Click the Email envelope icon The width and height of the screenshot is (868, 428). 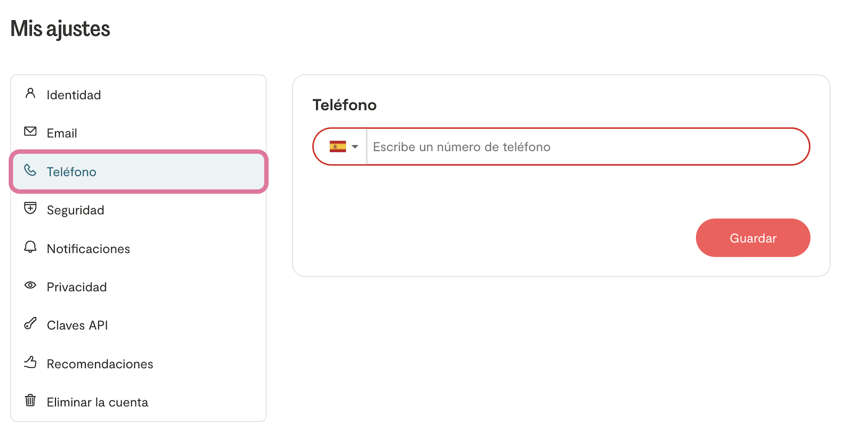click(30, 131)
